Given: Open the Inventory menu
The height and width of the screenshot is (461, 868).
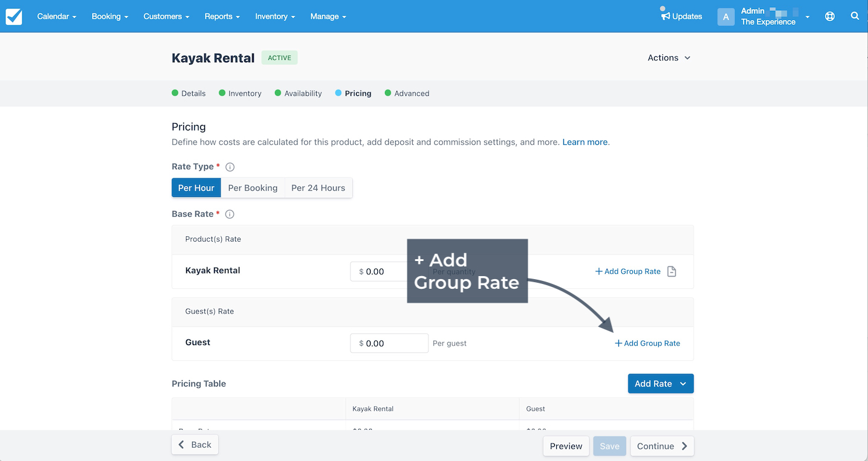Looking at the screenshot, I should [275, 16].
